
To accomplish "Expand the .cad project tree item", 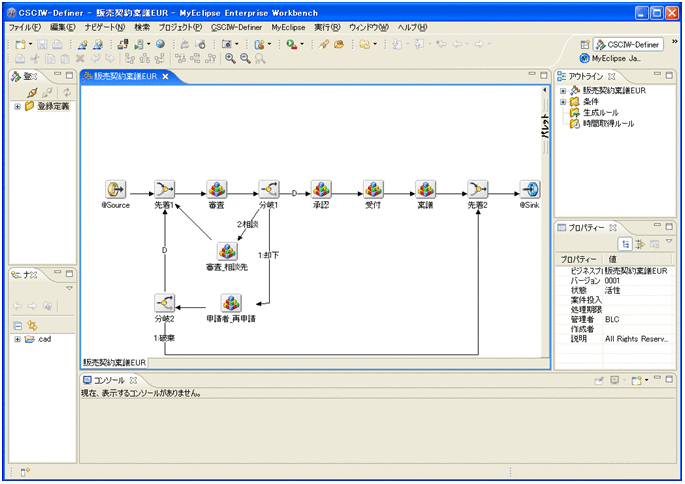I will pyautogui.click(x=18, y=339).
